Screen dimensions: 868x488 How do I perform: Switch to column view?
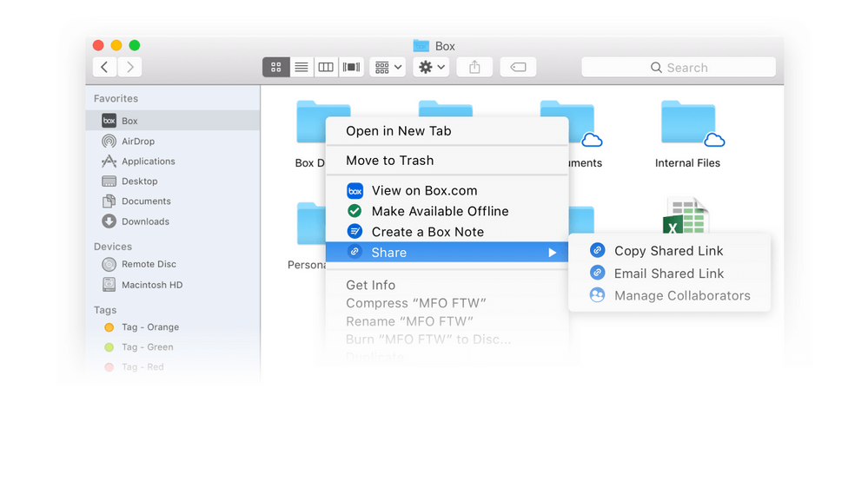tap(326, 67)
